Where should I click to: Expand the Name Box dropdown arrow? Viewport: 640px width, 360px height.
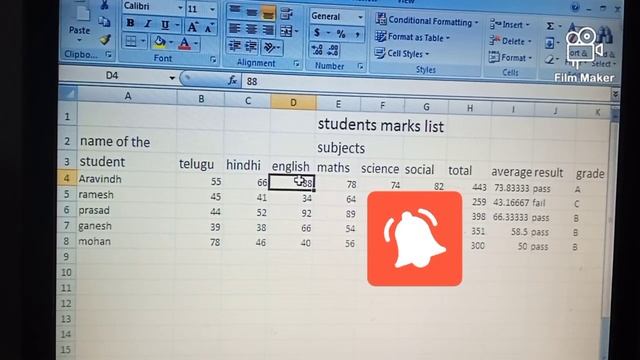pos(172,78)
